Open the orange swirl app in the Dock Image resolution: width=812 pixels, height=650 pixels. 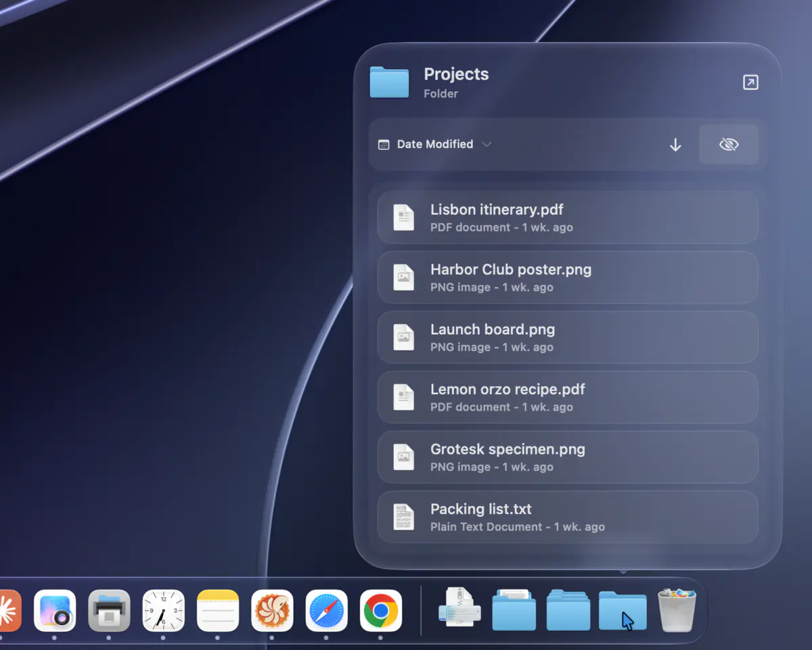[272, 611]
